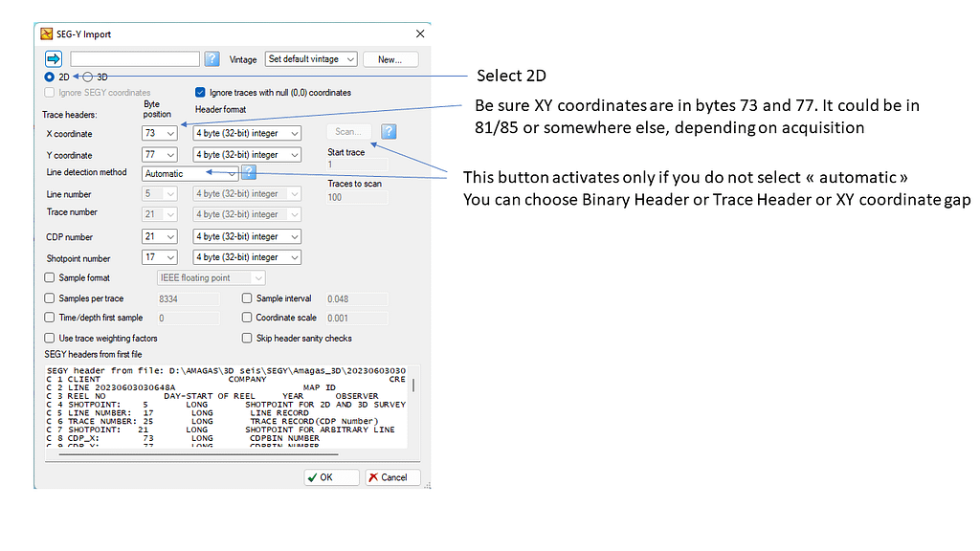Check the Use trace weighting factors box
The width and height of the screenshot is (980, 551).
tap(50, 338)
